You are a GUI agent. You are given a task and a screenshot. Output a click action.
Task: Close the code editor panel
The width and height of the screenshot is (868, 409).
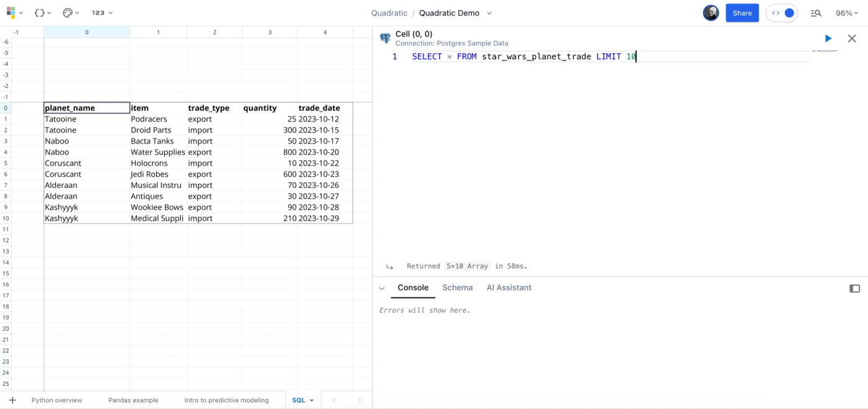(852, 38)
